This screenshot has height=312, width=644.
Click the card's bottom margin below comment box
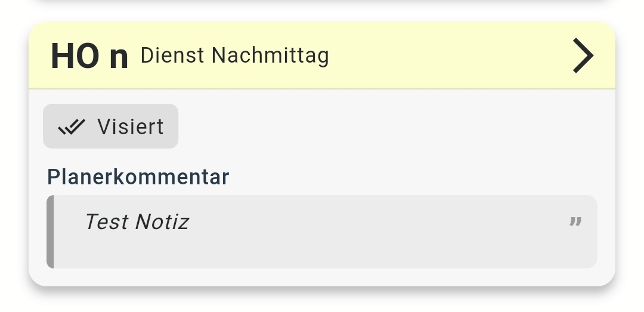pos(322,277)
